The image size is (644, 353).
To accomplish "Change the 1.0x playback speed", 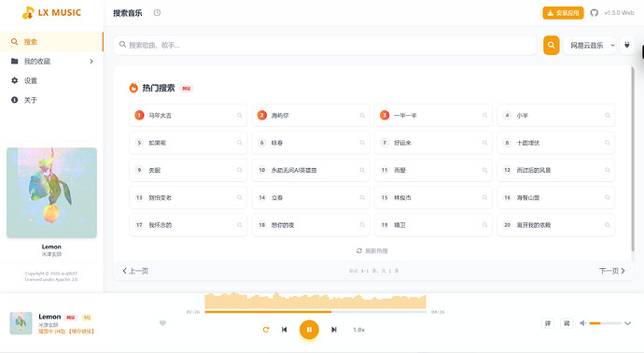I will [x=358, y=330].
